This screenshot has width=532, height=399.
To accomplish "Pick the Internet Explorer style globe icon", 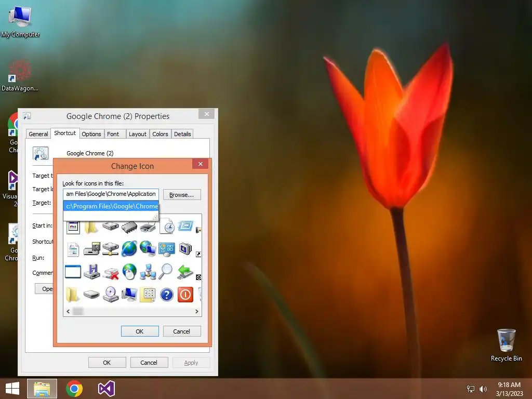I will tap(129, 249).
